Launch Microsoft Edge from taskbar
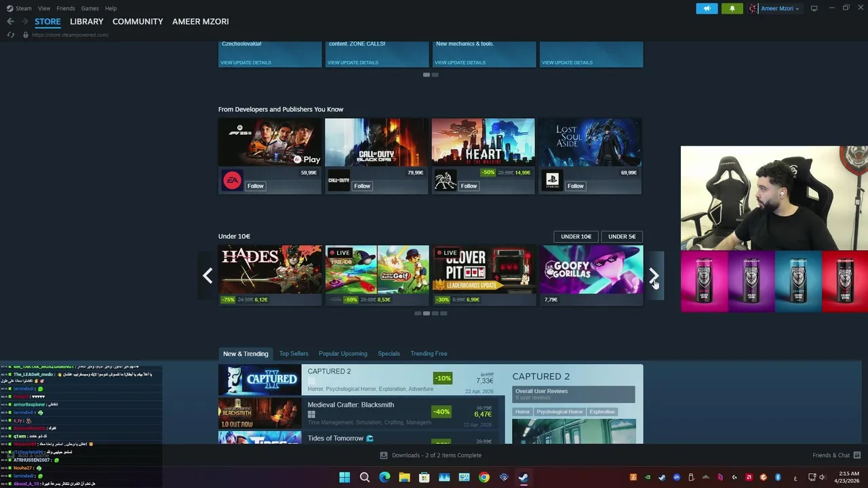The image size is (868, 488). pos(384,477)
